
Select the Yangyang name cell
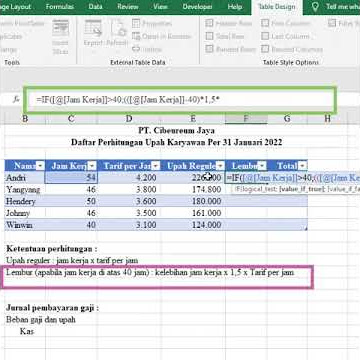pyautogui.click(x=25, y=189)
